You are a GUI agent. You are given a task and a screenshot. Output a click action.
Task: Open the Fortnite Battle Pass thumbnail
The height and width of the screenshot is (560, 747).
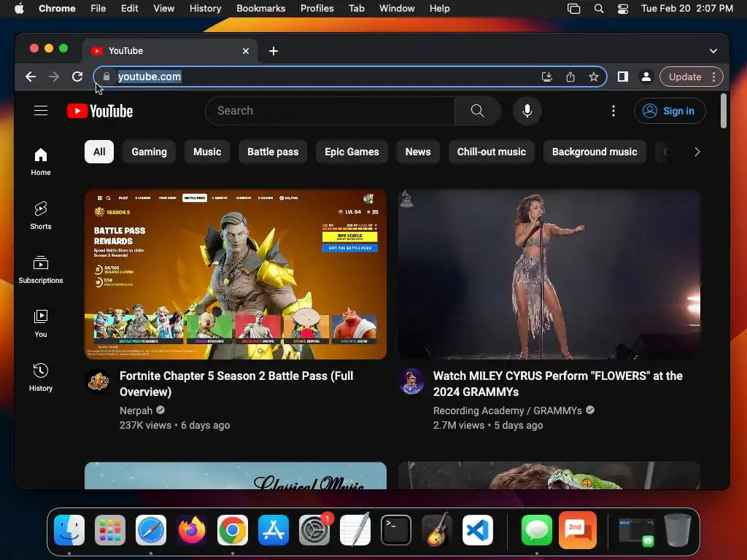(x=236, y=274)
